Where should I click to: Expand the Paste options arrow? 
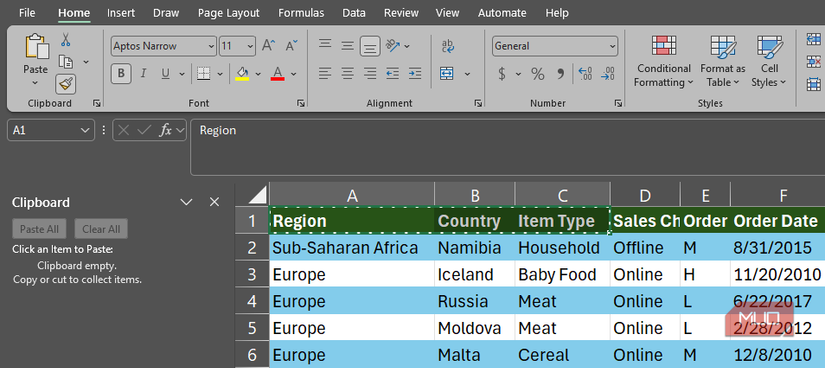(x=35, y=83)
